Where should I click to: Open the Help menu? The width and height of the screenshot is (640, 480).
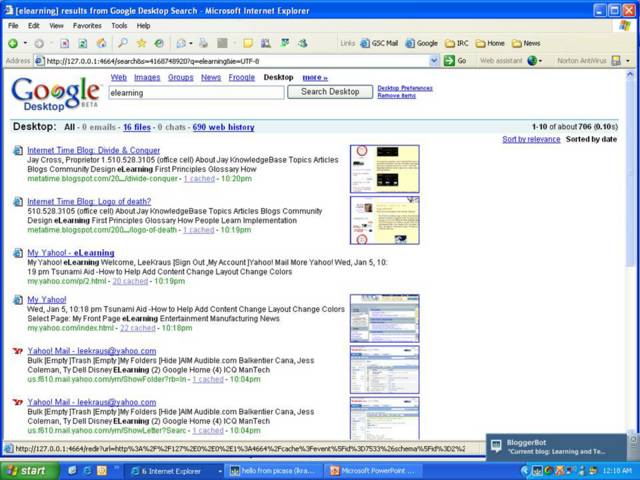click(143, 26)
